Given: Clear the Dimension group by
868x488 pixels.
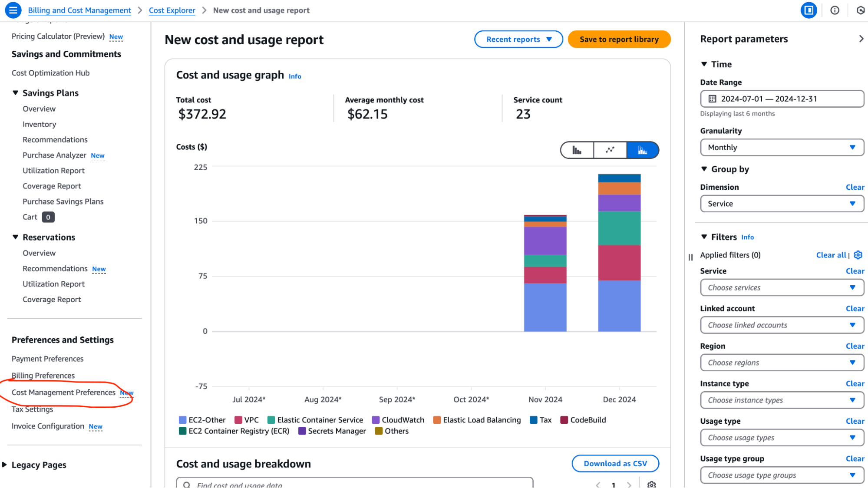Looking at the screenshot, I should click(855, 187).
